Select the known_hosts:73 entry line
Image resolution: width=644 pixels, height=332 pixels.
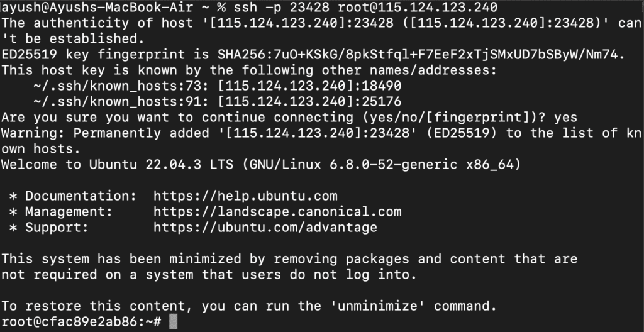point(217,86)
